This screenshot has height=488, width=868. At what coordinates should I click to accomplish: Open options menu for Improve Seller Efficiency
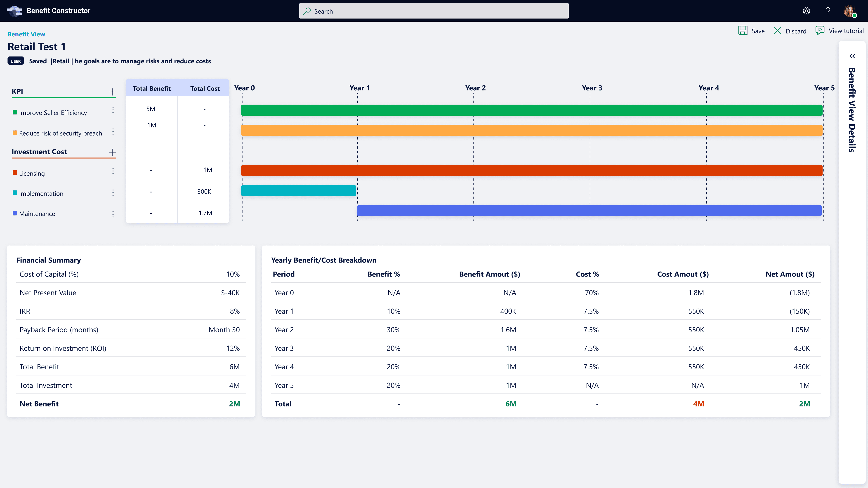pos(113,110)
